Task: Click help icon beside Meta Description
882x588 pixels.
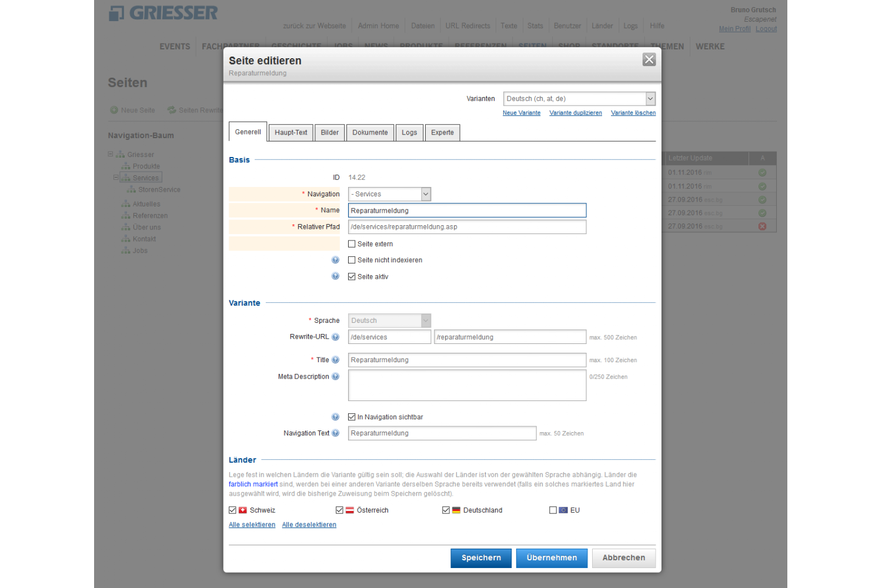Action: click(x=335, y=376)
